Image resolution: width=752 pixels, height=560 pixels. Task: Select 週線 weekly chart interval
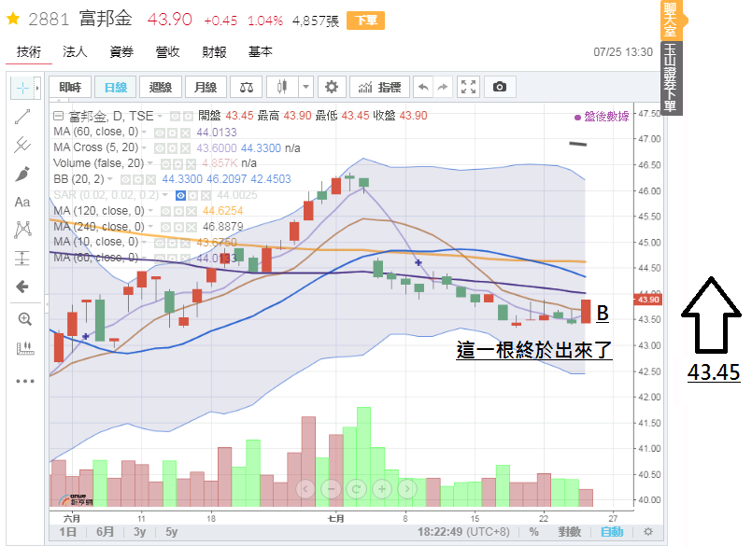coord(160,87)
